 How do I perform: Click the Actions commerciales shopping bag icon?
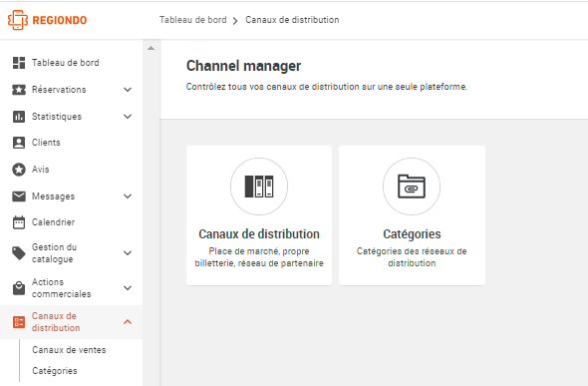pyautogui.click(x=19, y=288)
